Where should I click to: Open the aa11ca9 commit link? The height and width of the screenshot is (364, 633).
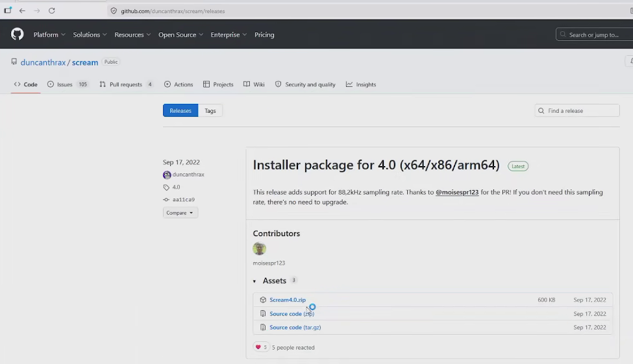[x=184, y=200]
